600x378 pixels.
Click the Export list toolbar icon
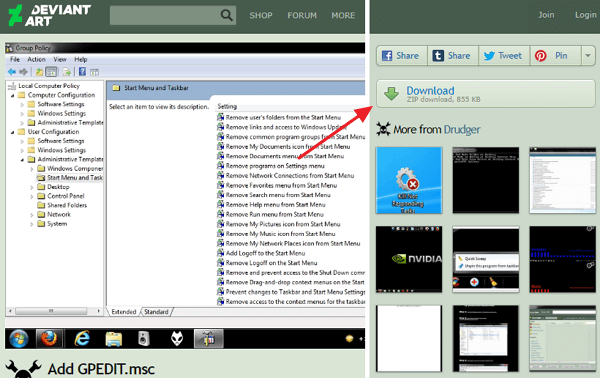(x=67, y=72)
